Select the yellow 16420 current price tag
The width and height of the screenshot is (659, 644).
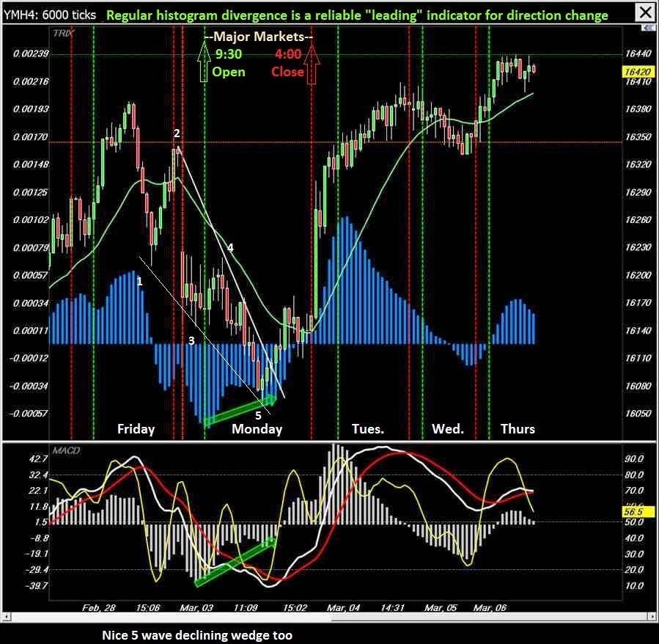point(638,72)
